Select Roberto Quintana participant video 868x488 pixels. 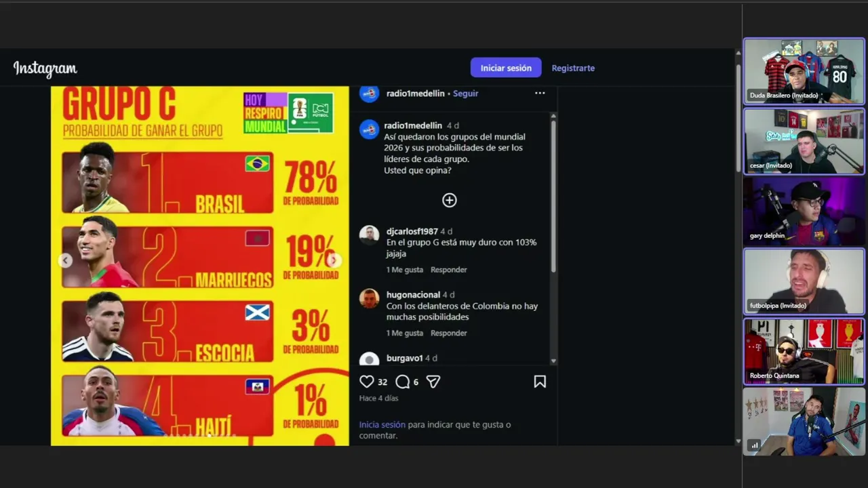(804, 351)
